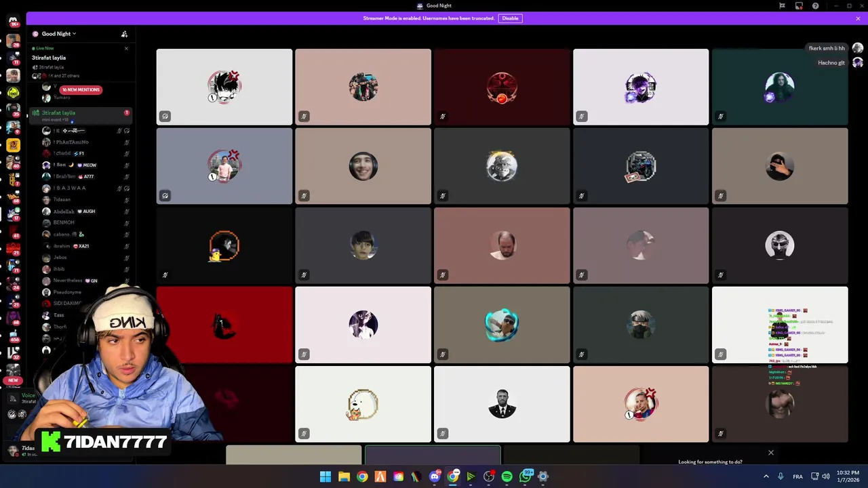Click the invite members icon beside Good Night

[124, 34]
